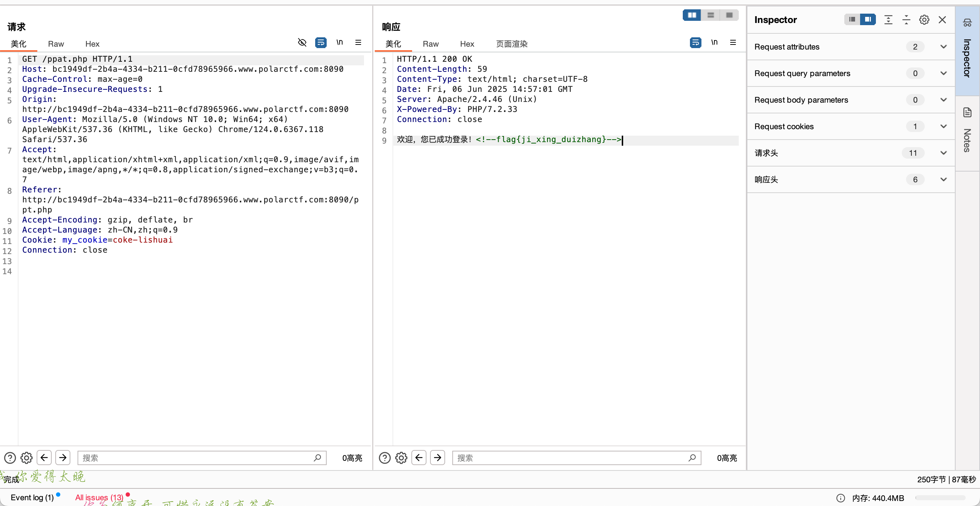The width and height of the screenshot is (980, 506).
Task: Click request search settings gear icon
Action: tap(26, 458)
